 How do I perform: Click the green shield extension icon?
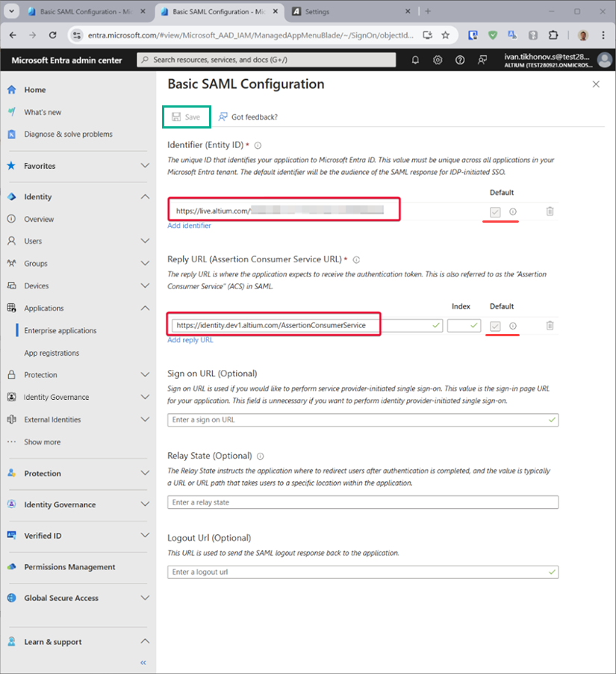493,35
